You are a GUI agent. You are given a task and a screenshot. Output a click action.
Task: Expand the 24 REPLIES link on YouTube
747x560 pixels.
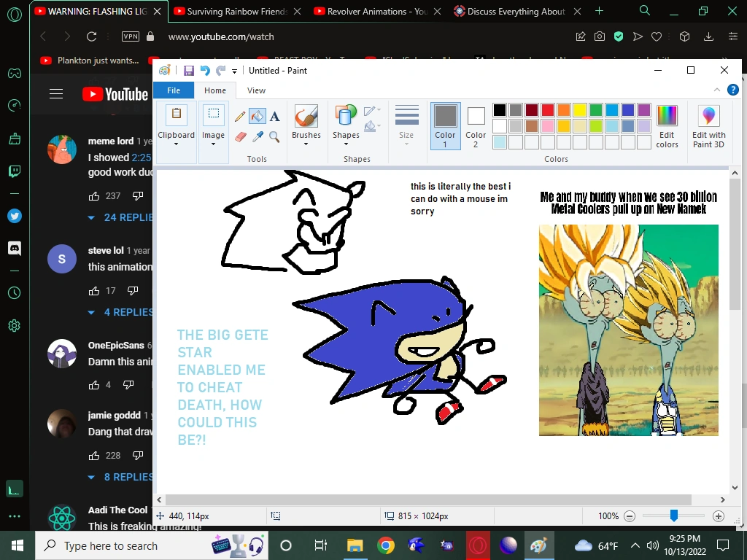[x=119, y=217]
